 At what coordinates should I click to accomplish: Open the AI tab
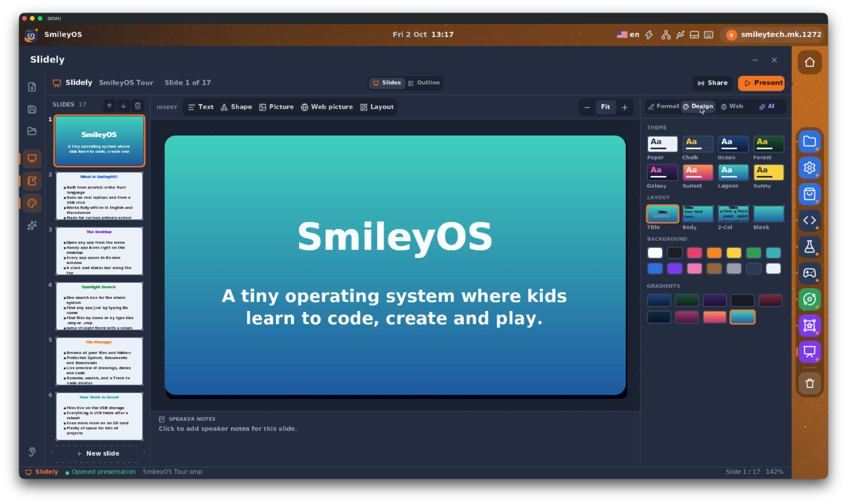coord(767,106)
